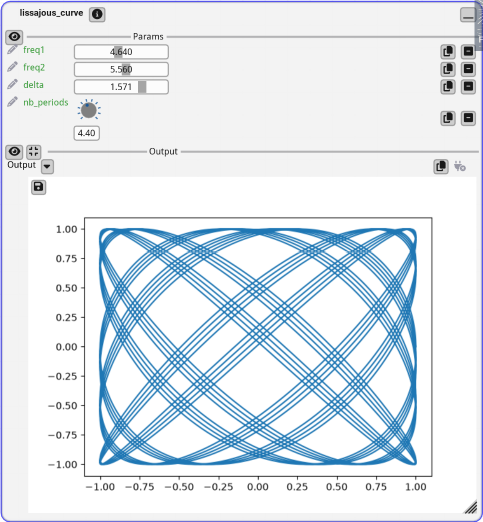Screen dimensions: 483x522
Task: Copy the output with the clipboard icon
Action: tap(441, 166)
